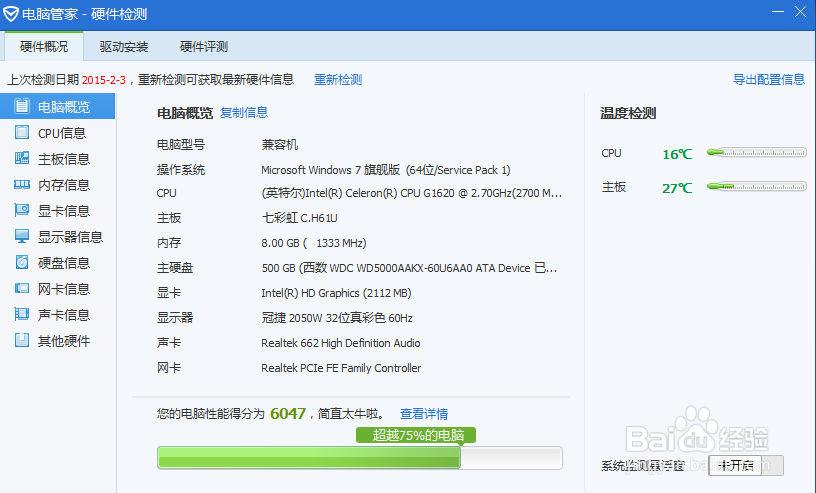Click the 超越75%的电脑 badge
This screenshot has width=816, height=493.
coord(416,435)
